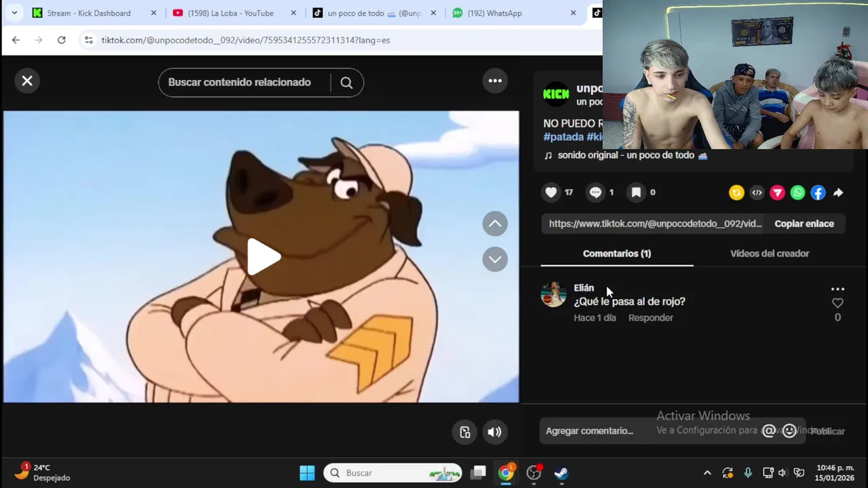Switch to 'un poco de todo' TikTok tab
Screen dimensions: 868x488
(x=374, y=13)
